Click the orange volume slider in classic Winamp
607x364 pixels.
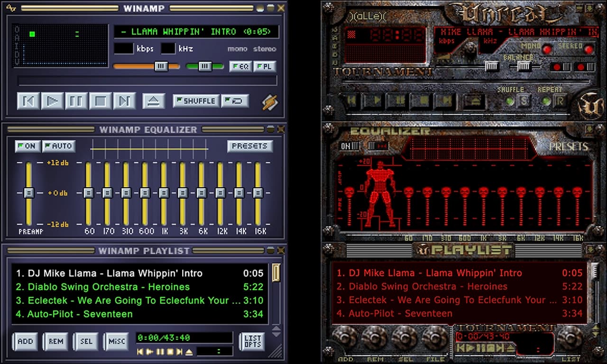147,66
